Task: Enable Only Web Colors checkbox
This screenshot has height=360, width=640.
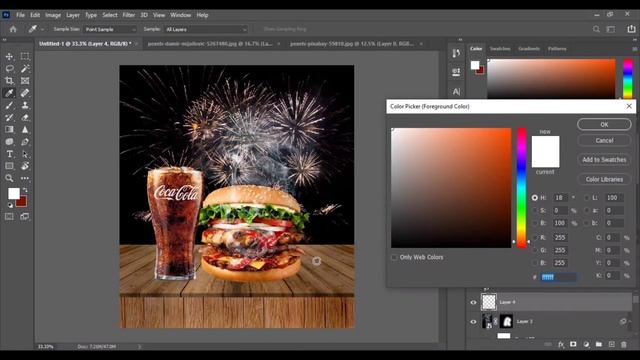Action: coord(394,257)
